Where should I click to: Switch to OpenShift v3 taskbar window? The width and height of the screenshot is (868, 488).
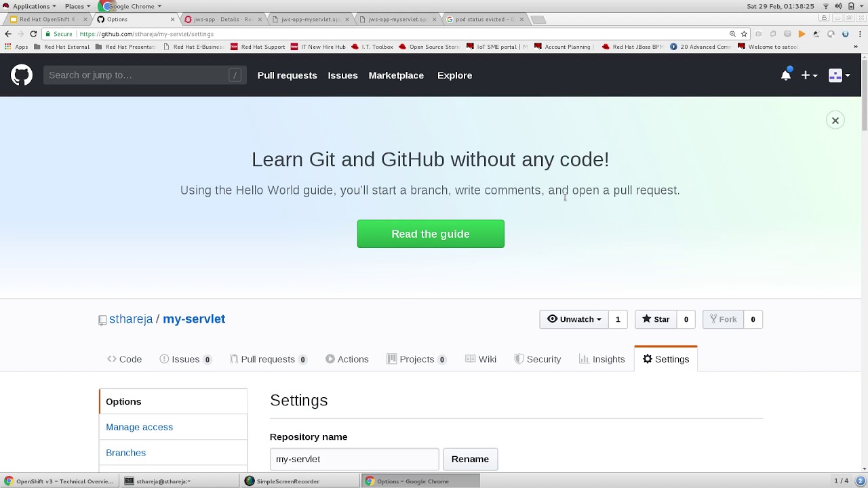point(59,481)
